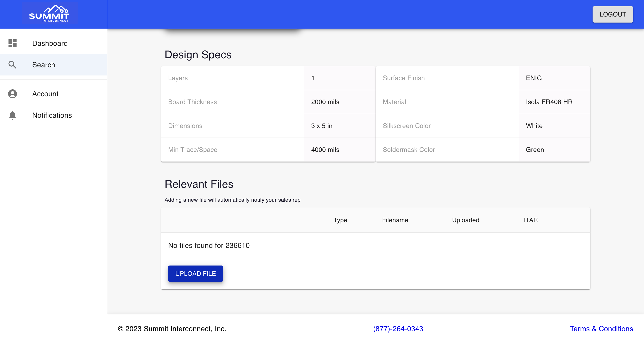Call the (877)-264-0343 phone link

[398, 329]
